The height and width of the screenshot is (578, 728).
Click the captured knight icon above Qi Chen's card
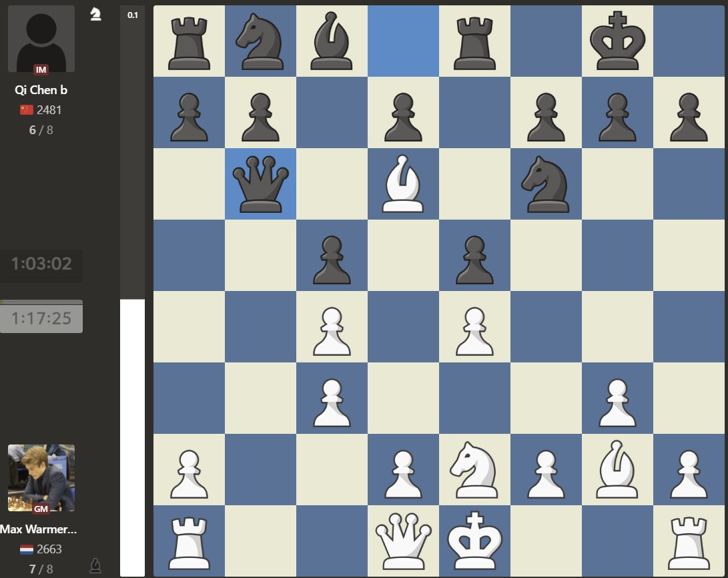pyautogui.click(x=95, y=13)
